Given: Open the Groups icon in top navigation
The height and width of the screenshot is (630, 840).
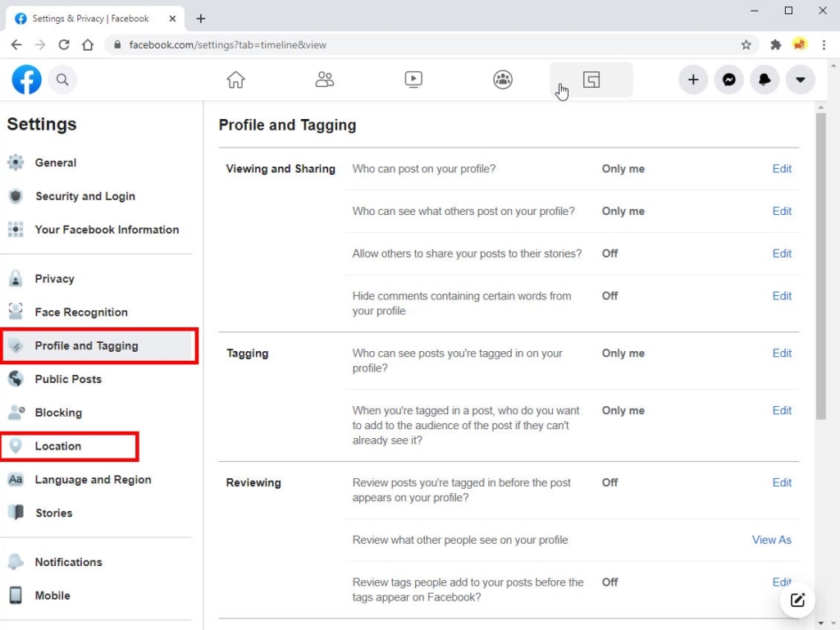Looking at the screenshot, I should (503, 80).
